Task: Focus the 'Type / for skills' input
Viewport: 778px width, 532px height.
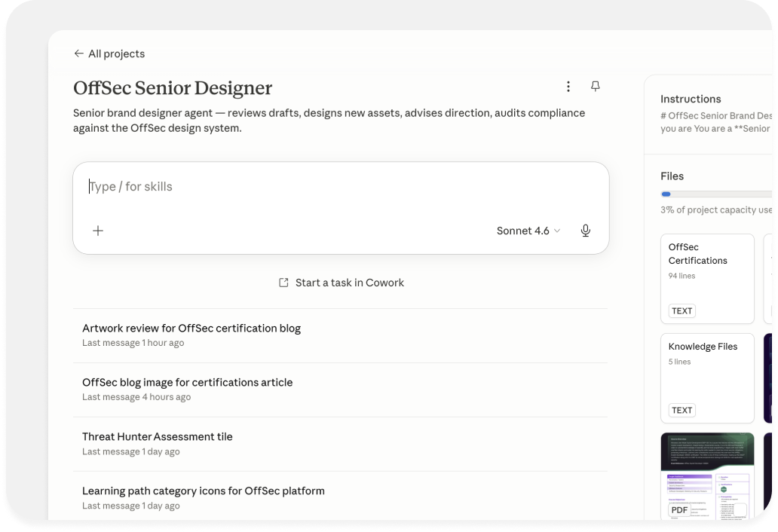Action: [x=341, y=187]
